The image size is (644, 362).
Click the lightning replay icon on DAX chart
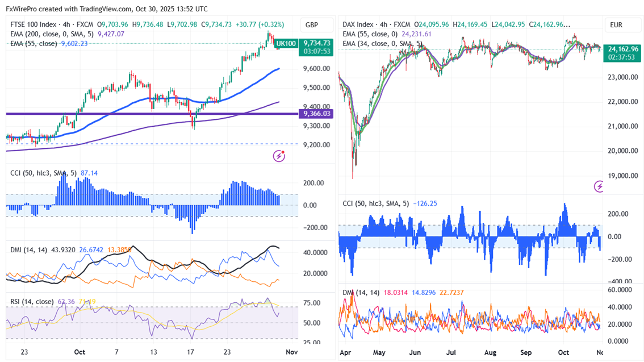click(x=599, y=186)
